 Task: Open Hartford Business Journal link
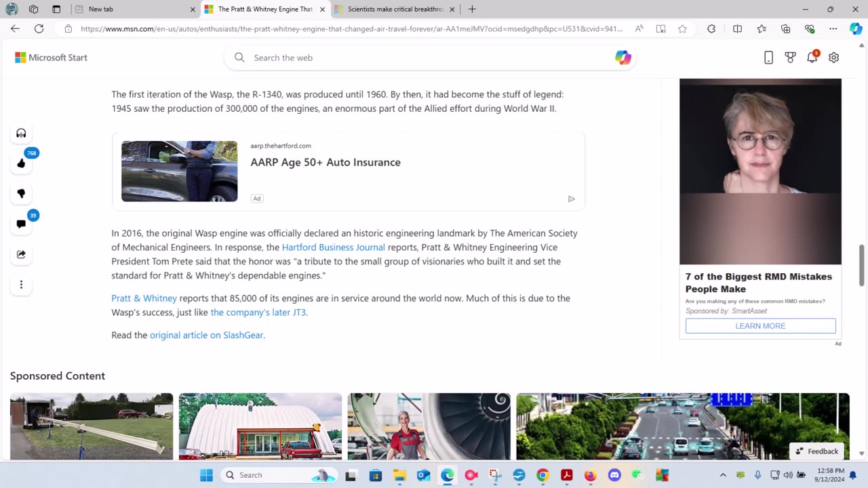tap(333, 247)
